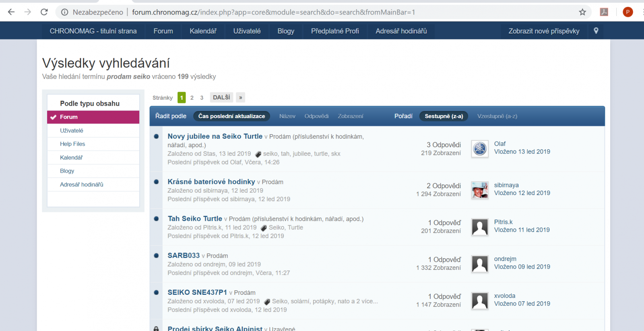Click the lock icon of closed Alpinist topic
This screenshot has height=331, width=644.
(x=156, y=329)
